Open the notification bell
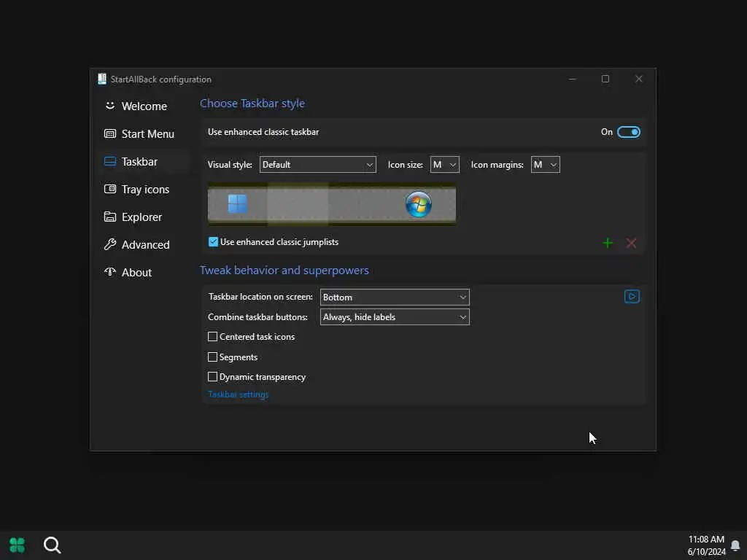The width and height of the screenshot is (747, 560). click(x=735, y=545)
